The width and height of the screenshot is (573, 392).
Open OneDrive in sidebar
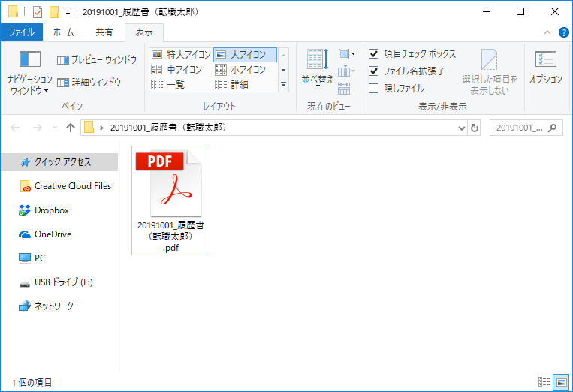tap(45, 234)
